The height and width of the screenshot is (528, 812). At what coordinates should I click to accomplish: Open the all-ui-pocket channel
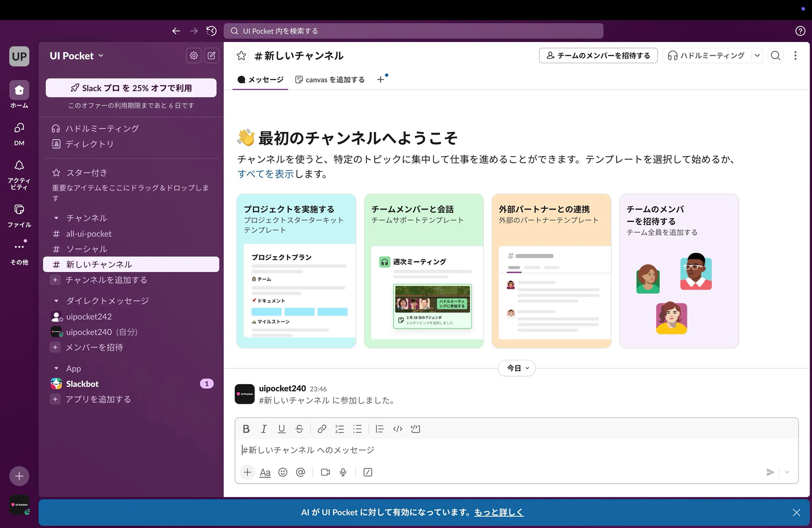point(131,234)
